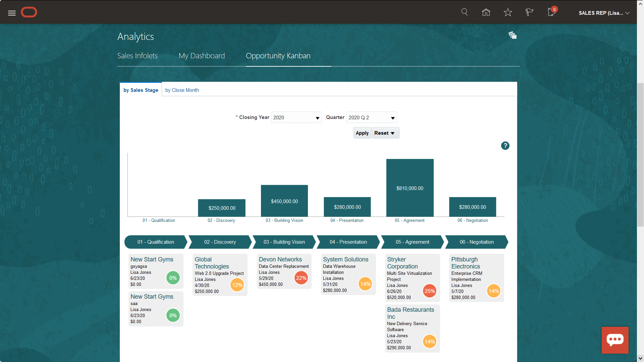Click the page layout icon beside Analytics
Image resolution: width=644 pixels, height=362 pixels.
(x=513, y=35)
